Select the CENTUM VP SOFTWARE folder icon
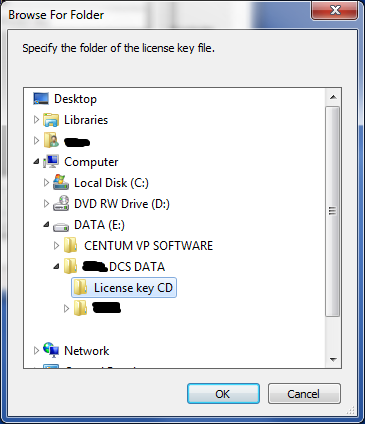This screenshot has width=365, height=424. [x=71, y=246]
